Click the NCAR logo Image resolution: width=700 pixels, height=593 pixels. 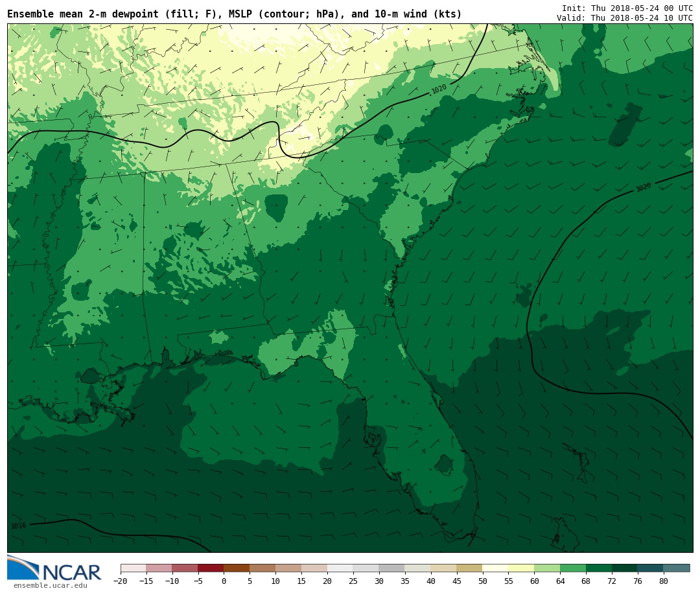coord(54,568)
